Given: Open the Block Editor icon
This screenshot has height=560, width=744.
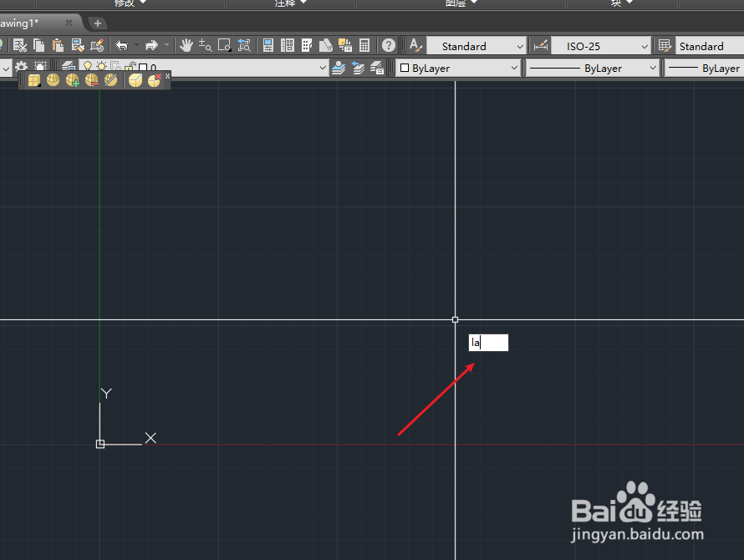Looking at the screenshot, I should point(97,46).
